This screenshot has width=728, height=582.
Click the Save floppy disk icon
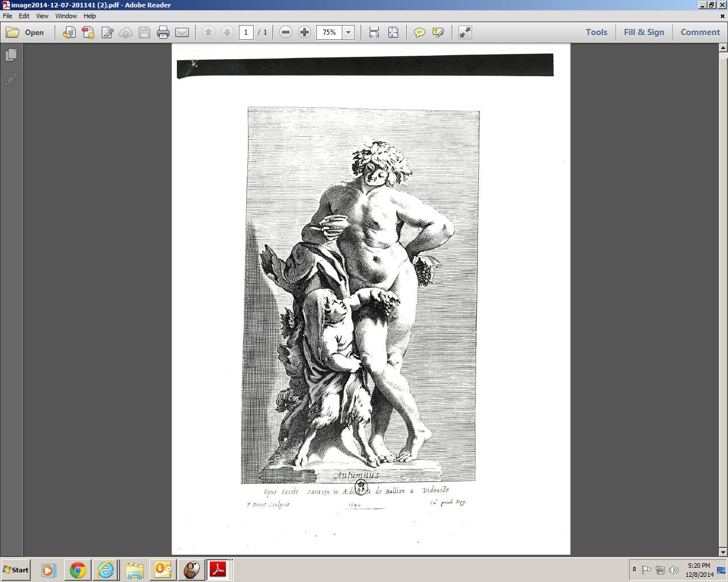click(x=144, y=32)
